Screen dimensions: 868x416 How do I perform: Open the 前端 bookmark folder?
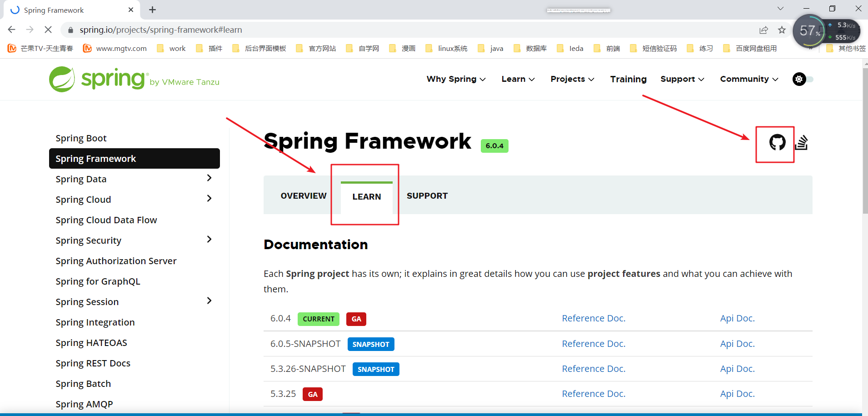607,48
